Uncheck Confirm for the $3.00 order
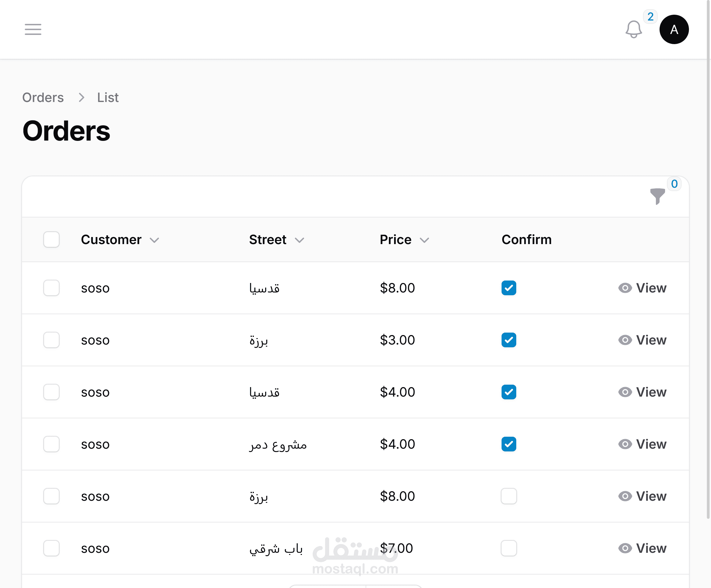 509,340
